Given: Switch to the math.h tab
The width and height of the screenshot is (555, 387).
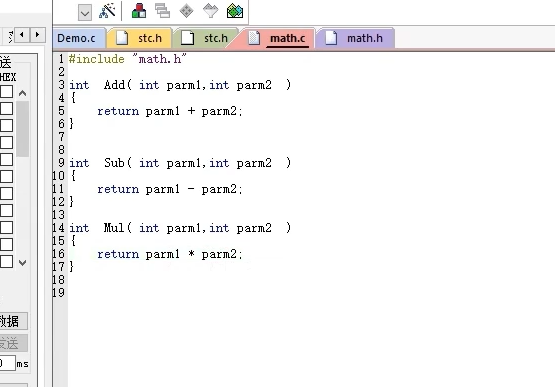Looking at the screenshot, I should [356, 38].
